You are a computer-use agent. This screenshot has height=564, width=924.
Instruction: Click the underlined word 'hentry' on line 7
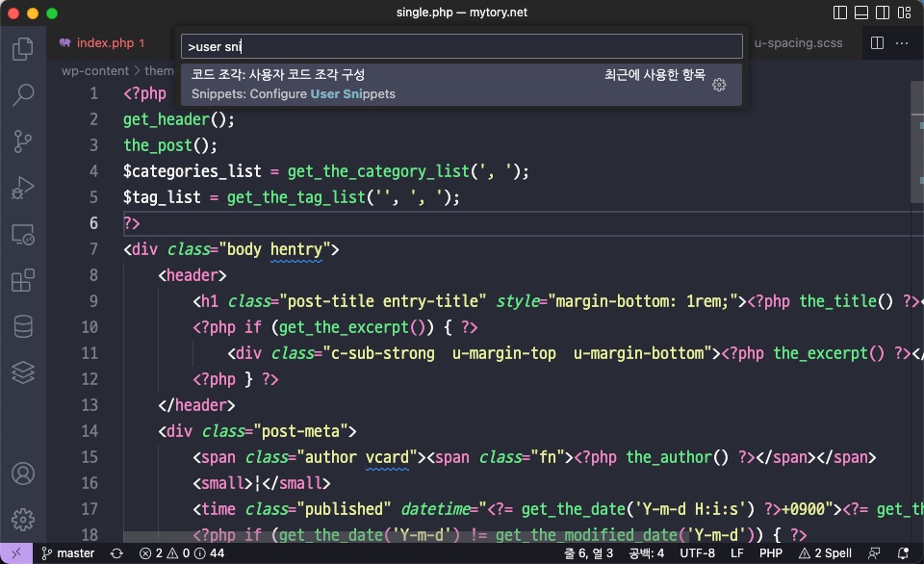point(296,249)
